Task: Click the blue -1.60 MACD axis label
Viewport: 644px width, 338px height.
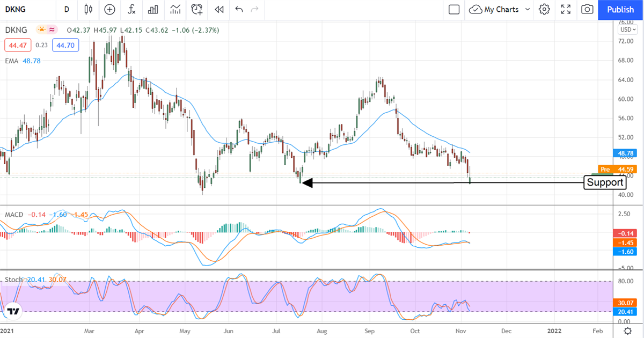Action: [x=626, y=252]
